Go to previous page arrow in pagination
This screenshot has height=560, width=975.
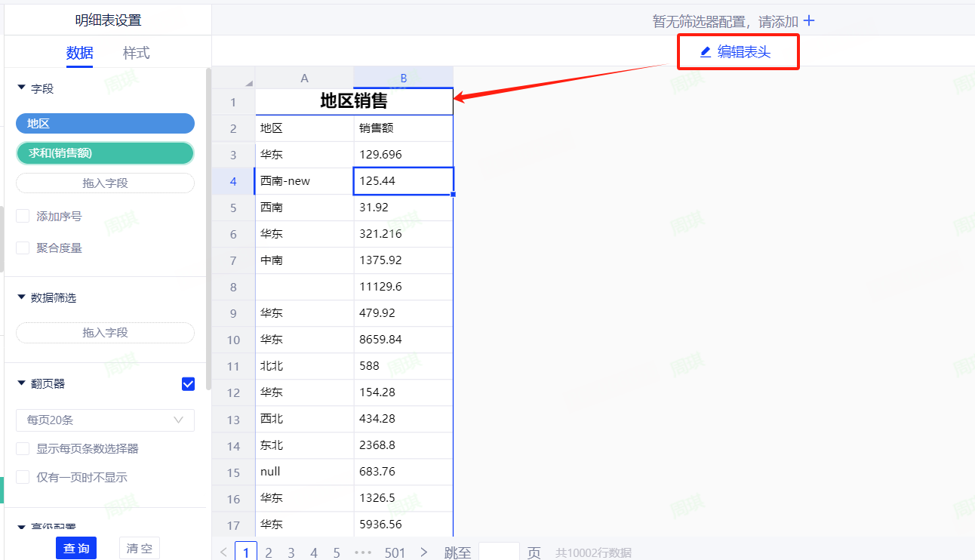pos(223,552)
